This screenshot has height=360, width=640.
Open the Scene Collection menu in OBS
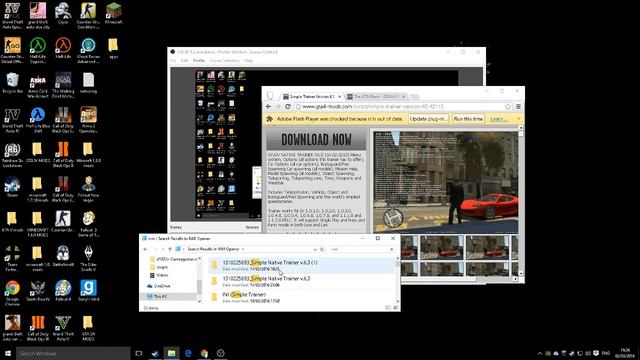tap(224, 60)
